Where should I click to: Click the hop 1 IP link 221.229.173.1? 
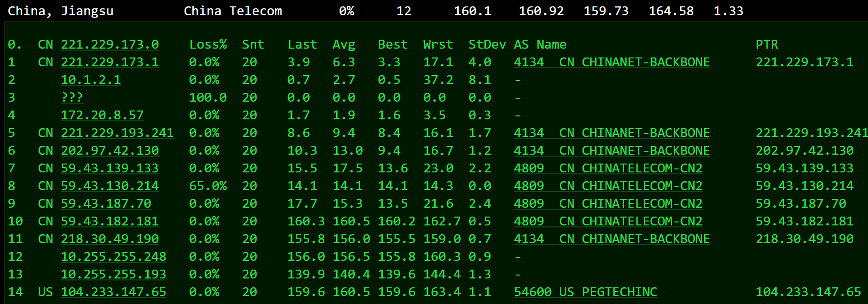point(110,62)
